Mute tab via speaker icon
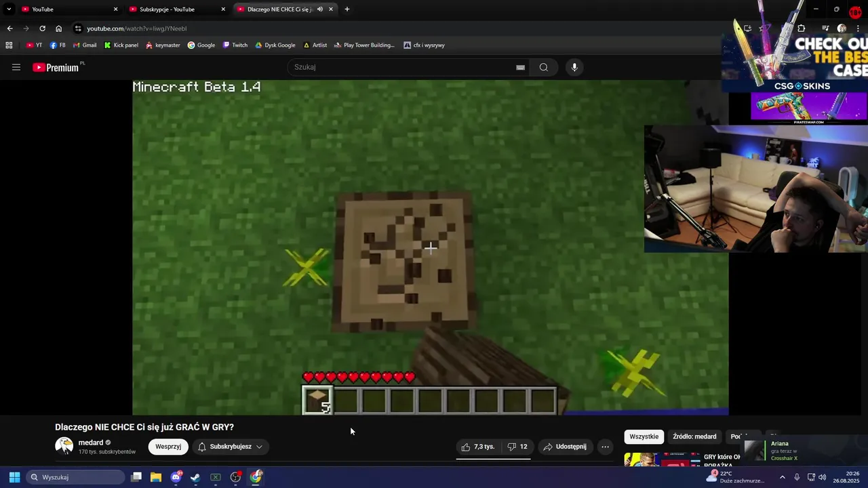Viewport: 868px width, 488px height. pos(320,9)
